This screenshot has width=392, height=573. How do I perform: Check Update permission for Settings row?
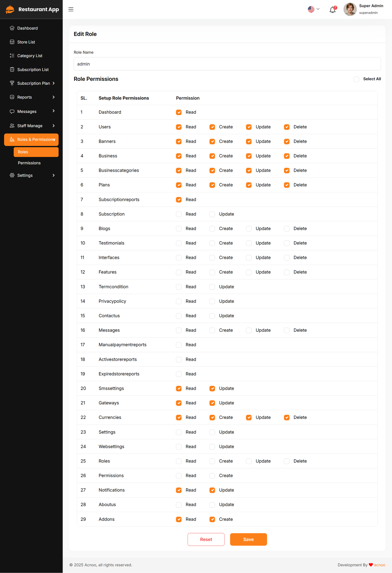(212, 432)
